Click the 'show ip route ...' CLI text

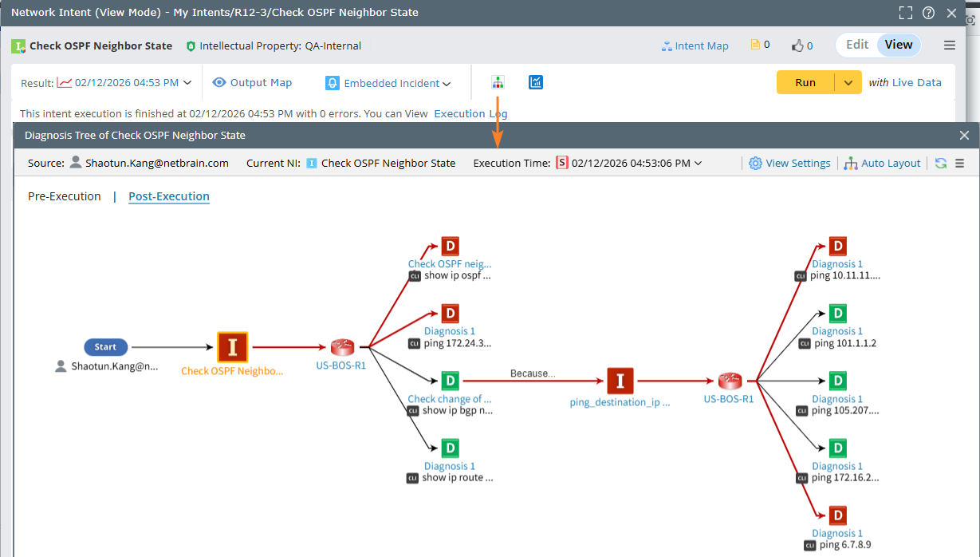(458, 477)
